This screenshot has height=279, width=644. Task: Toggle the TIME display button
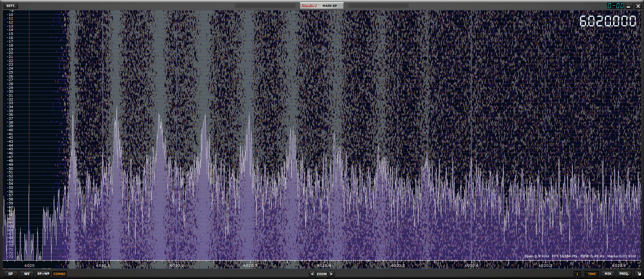(x=592, y=274)
